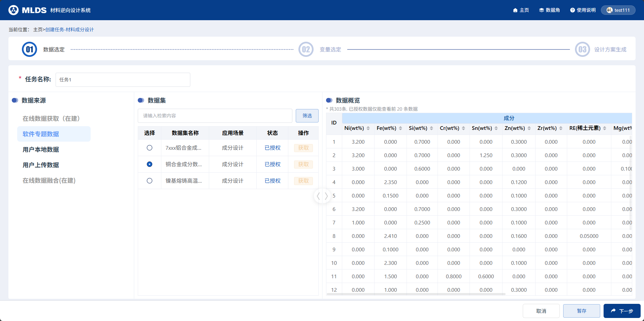Click the 任务名称 input containing 任务1

(x=123, y=79)
